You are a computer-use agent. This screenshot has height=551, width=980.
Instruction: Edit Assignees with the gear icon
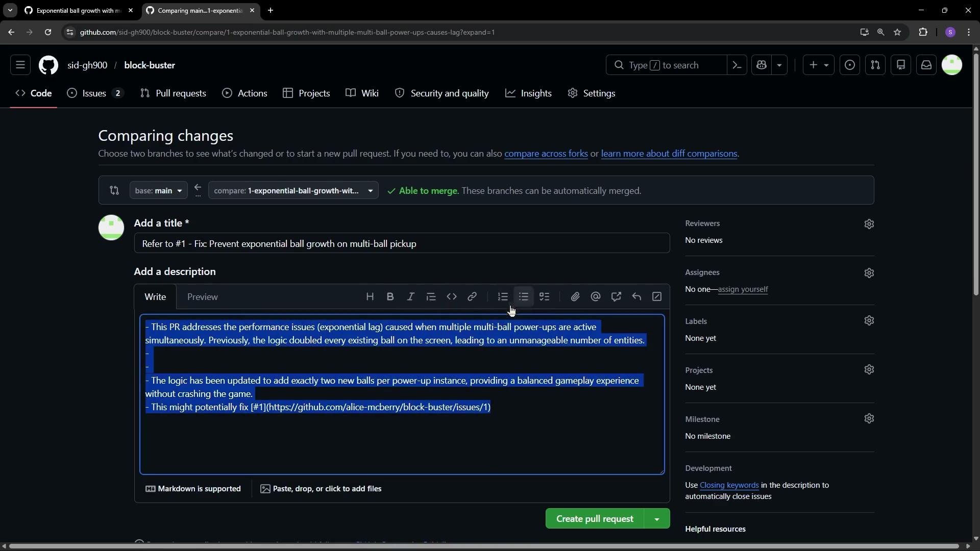[x=869, y=273]
